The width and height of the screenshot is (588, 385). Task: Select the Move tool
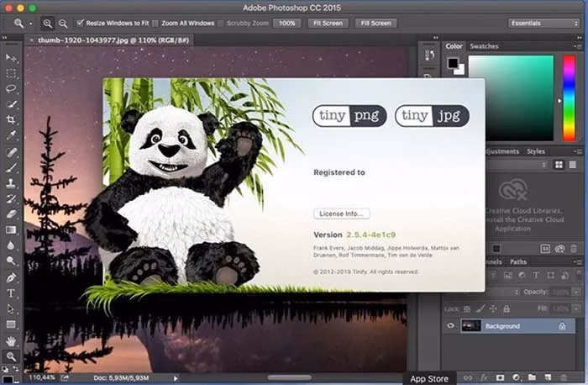[11, 57]
